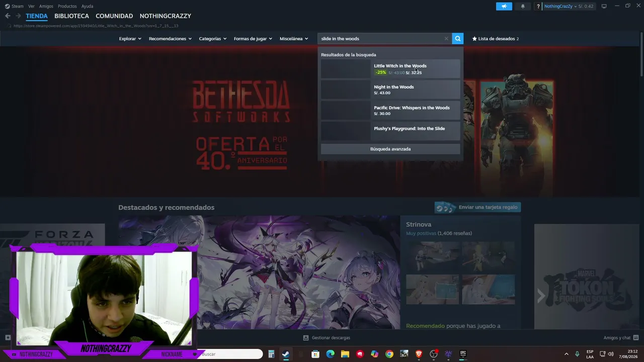Go back with the left navigation arrow
Viewport: 644px width, 362px height.
point(8,16)
